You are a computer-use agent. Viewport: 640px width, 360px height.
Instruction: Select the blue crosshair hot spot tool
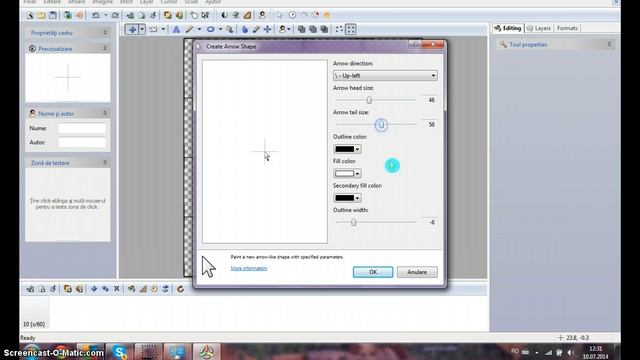267,29
